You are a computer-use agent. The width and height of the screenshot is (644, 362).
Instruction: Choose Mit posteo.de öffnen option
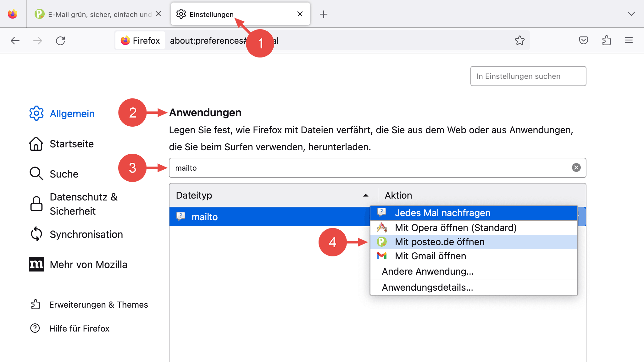pyautogui.click(x=440, y=242)
